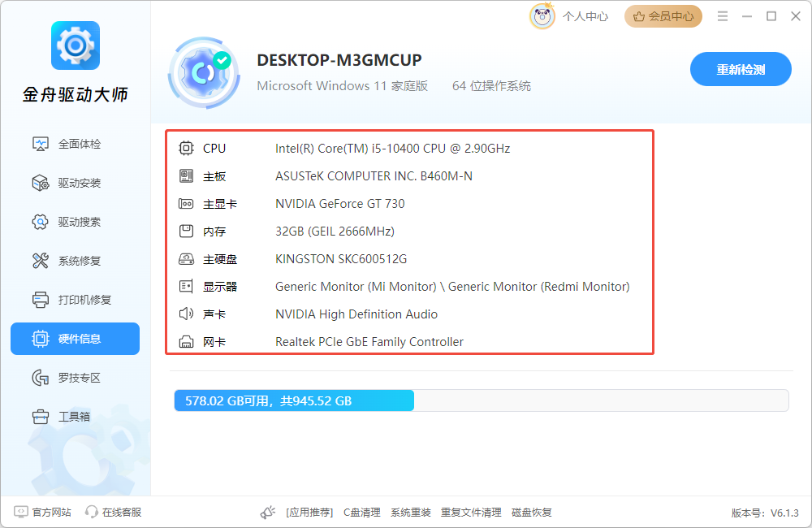Click the 主硬盘 disk icon
Viewport: 812px width, 528px height.
coord(187,259)
